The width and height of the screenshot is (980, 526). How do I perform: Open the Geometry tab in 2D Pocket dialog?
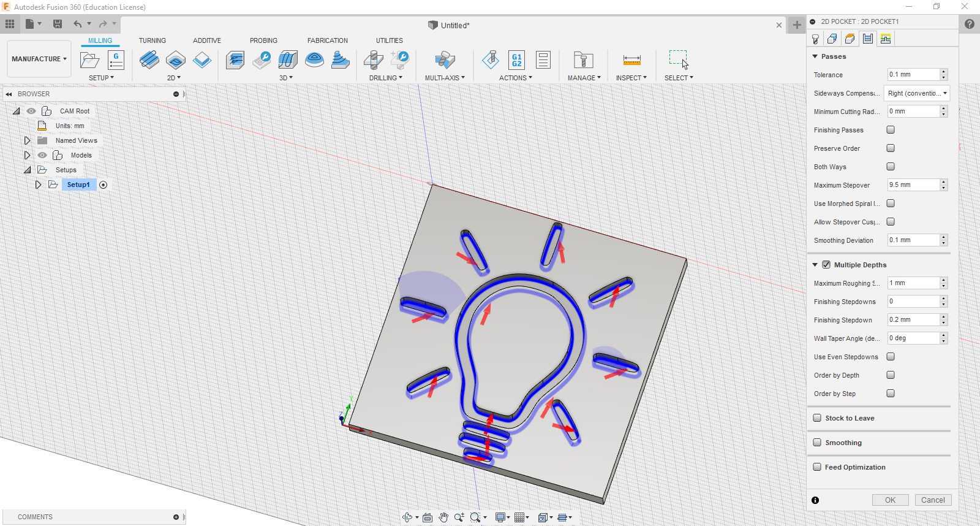click(832, 39)
